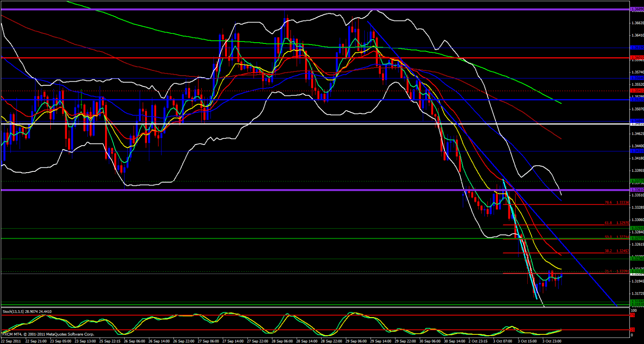Screen dimensions: 644x344
Task: Click the purple 1.36890 price label
Action: point(637,9)
